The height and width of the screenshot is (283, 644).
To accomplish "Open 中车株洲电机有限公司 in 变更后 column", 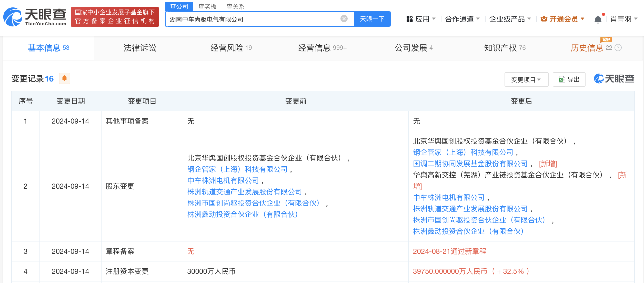I will 449,197.
